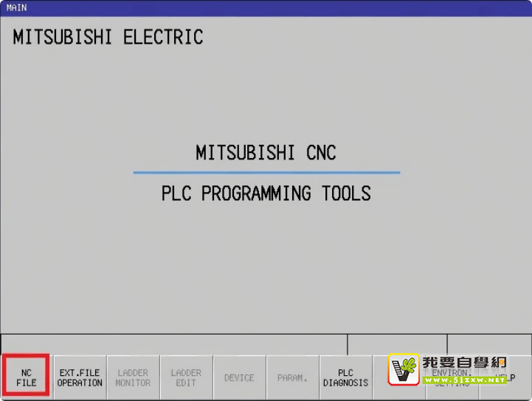Click the empty status cell above PLC DIAGNOSIS
Screen dimensions: 532x401
[x=396, y=343]
